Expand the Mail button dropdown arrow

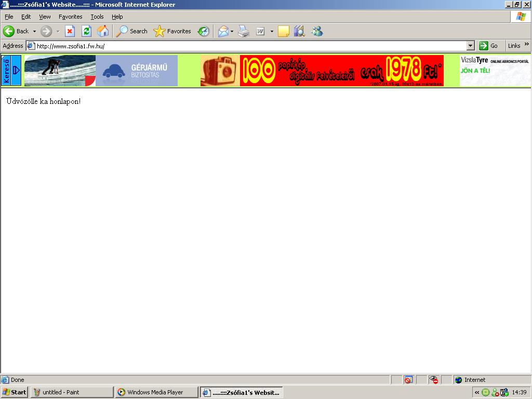(x=232, y=31)
